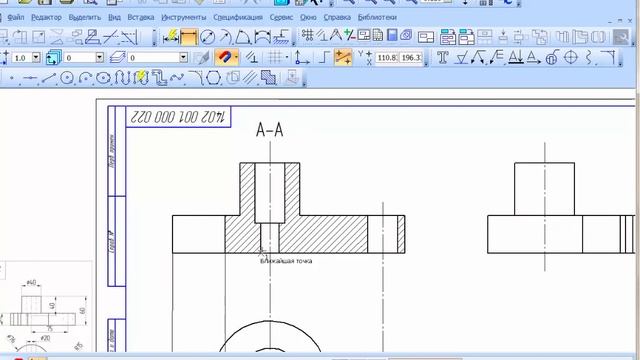Open the current layer dropdown arrow
640x360 pixels.
coord(183,58)
